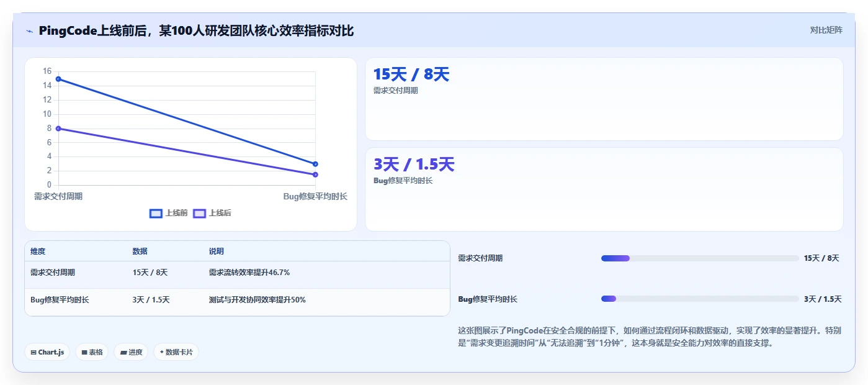Click the icon in 表格 chip
The height and width of the screenshot is (385, 868).
(84, 353)
